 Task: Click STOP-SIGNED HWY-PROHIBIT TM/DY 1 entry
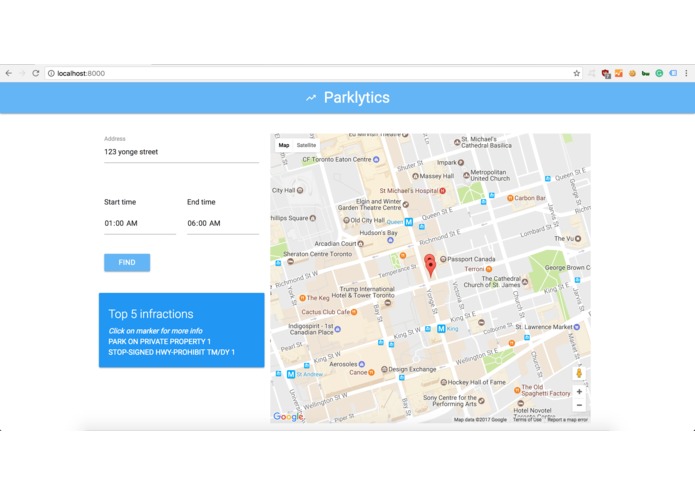(172, 352)
